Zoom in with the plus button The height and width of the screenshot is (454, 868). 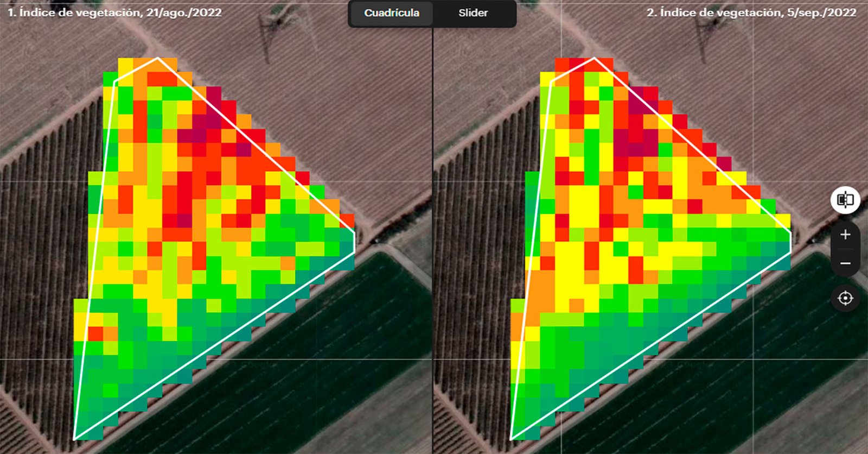point(845,235)
